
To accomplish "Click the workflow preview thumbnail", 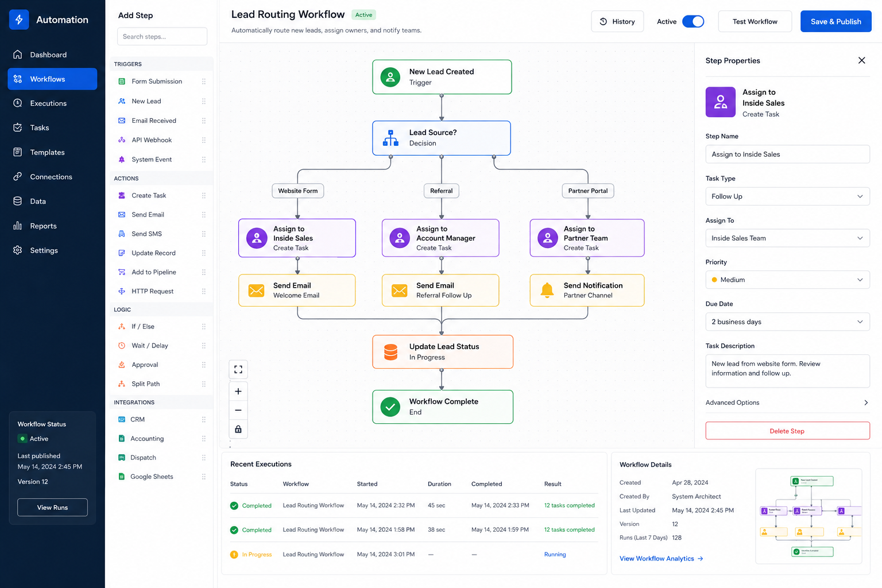I will click(808, 516).
